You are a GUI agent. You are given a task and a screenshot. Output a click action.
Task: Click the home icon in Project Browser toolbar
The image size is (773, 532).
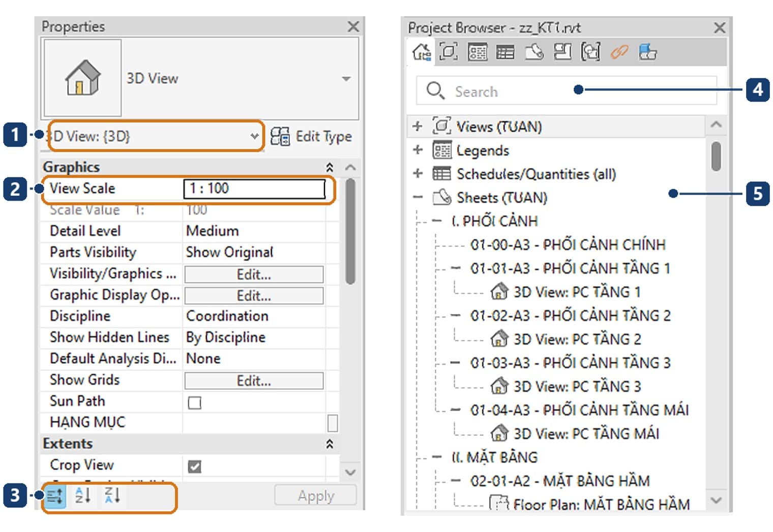coord(422,52)
